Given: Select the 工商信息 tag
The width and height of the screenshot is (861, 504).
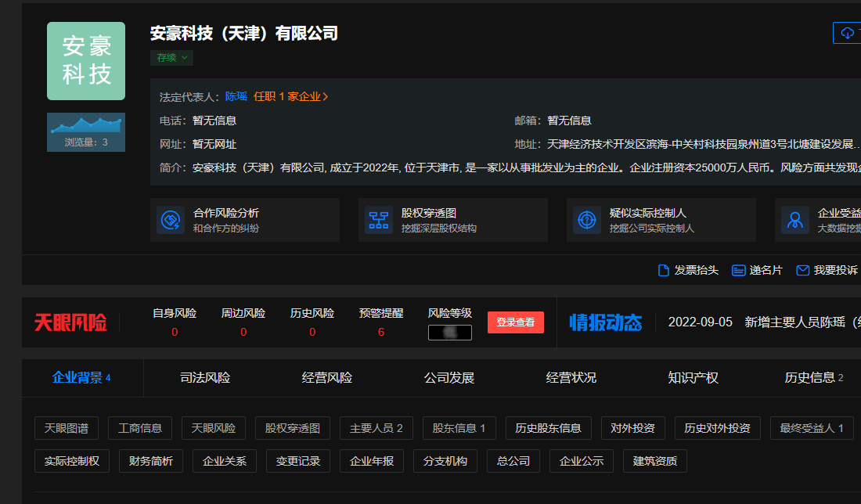Looking at the screenshot, I should click(x=140, y=428).
